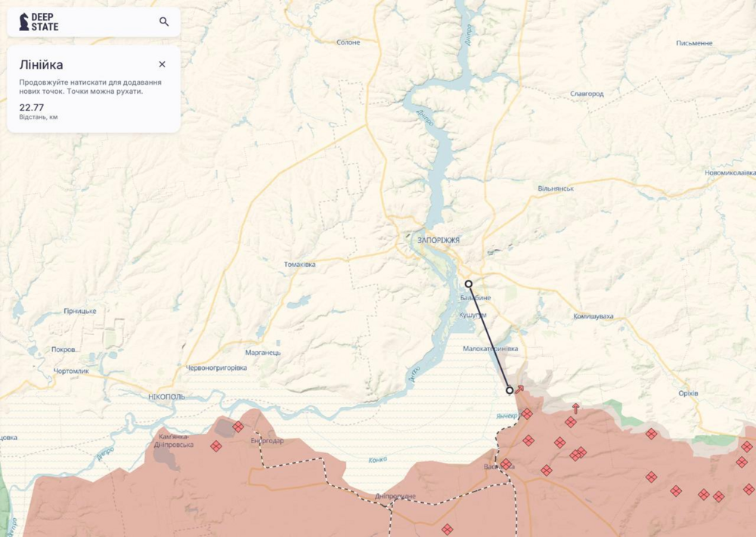Select the ruler end point above Янчекрак
This screenshot has height=537, width=756.
tap(510, 390)
